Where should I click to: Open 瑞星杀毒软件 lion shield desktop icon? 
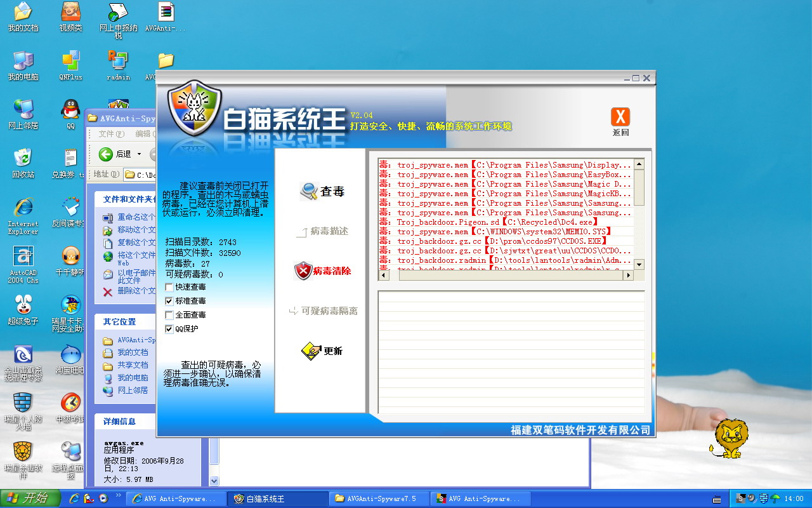click(x=23, y=460)
